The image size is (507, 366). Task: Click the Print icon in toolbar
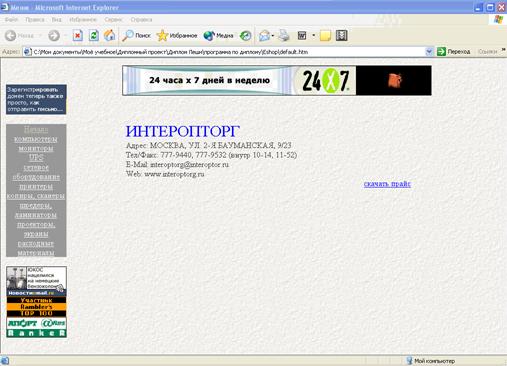point(284,35)
